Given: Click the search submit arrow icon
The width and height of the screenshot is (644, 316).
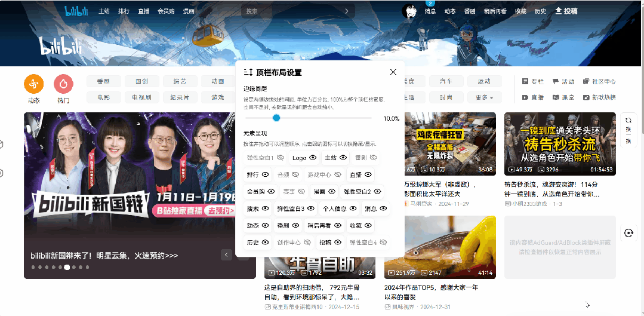Looking at the screenshot, I should (347, 11).
